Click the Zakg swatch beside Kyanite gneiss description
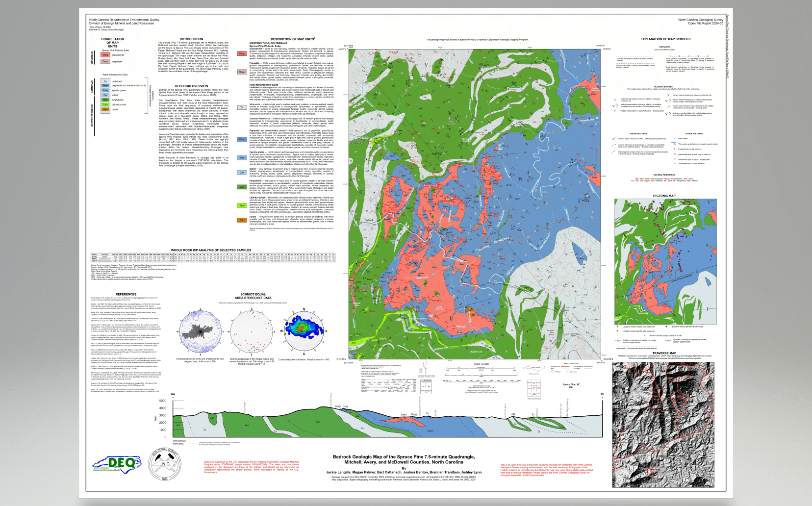The width and height of the screenshot is (812, 506). coord(242,158)
